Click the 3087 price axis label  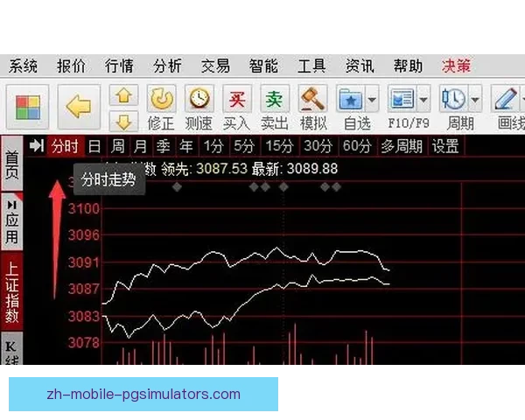pyautogui.click(x=84, y=289)
